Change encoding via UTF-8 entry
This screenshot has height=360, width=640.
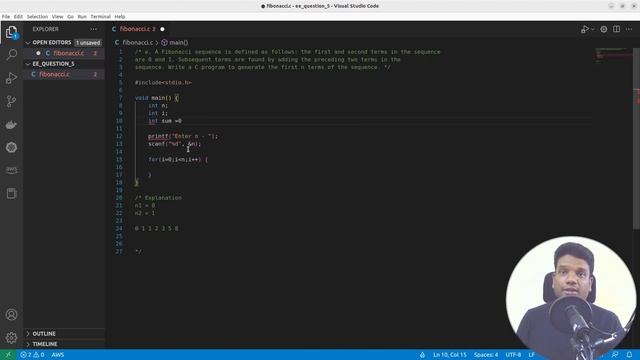[513, 355]
